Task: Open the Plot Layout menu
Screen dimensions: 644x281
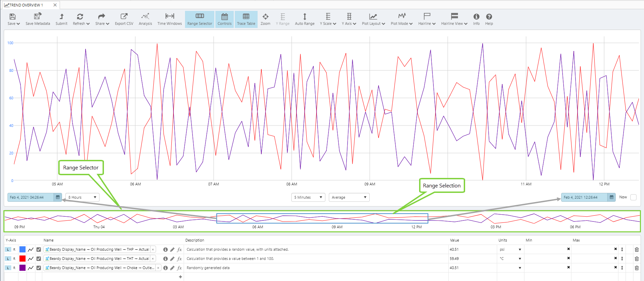Action: tap(373, 19)
